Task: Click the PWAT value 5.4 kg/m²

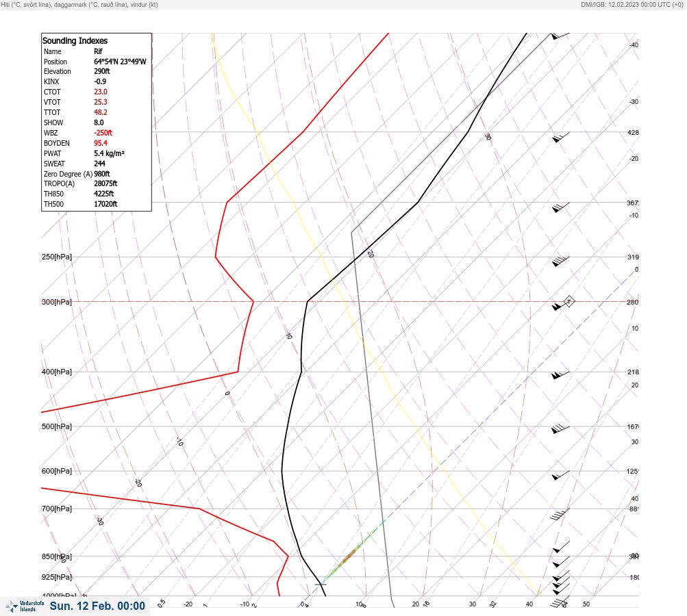Action: tap(109, 153)
